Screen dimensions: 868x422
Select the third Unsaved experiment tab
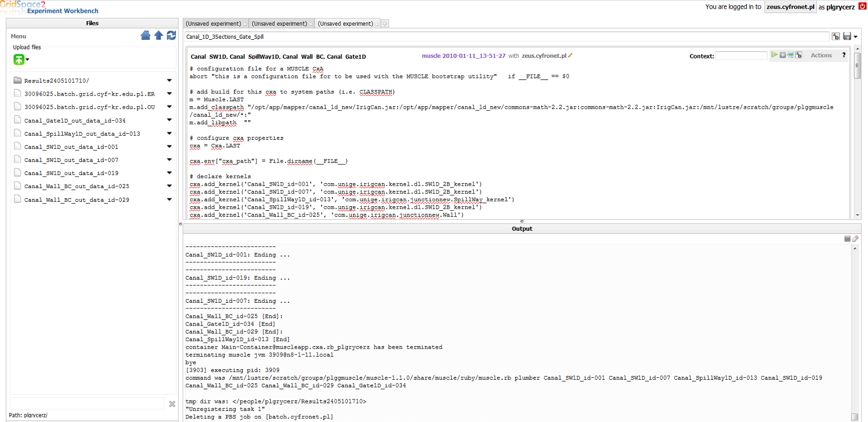coord(345,24)
